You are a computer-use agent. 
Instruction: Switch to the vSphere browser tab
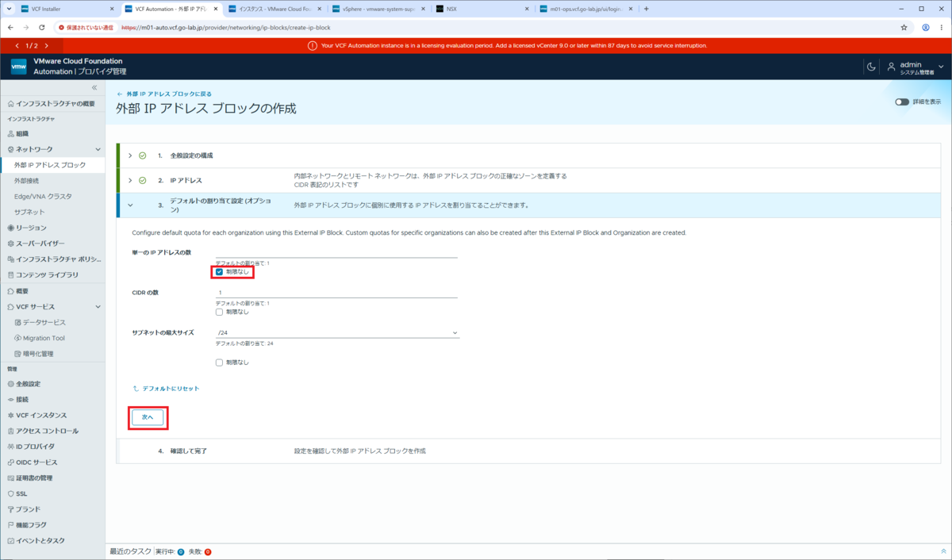(378, 9)
